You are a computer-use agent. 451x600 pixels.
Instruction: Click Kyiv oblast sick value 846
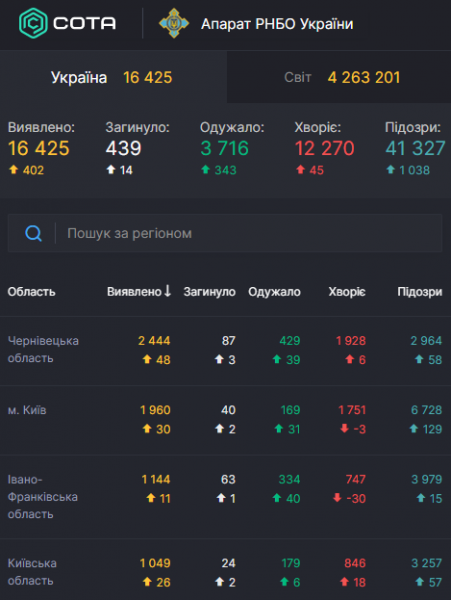355,563
